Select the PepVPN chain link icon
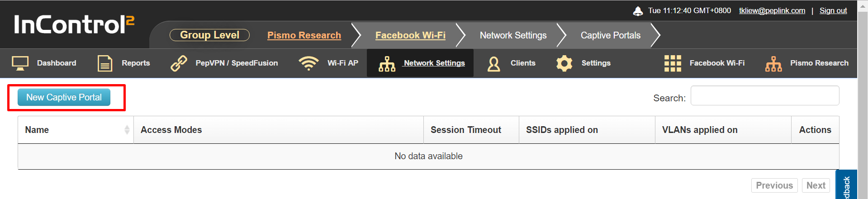This screenshot has width=868, height=199. tap(179, 63)
